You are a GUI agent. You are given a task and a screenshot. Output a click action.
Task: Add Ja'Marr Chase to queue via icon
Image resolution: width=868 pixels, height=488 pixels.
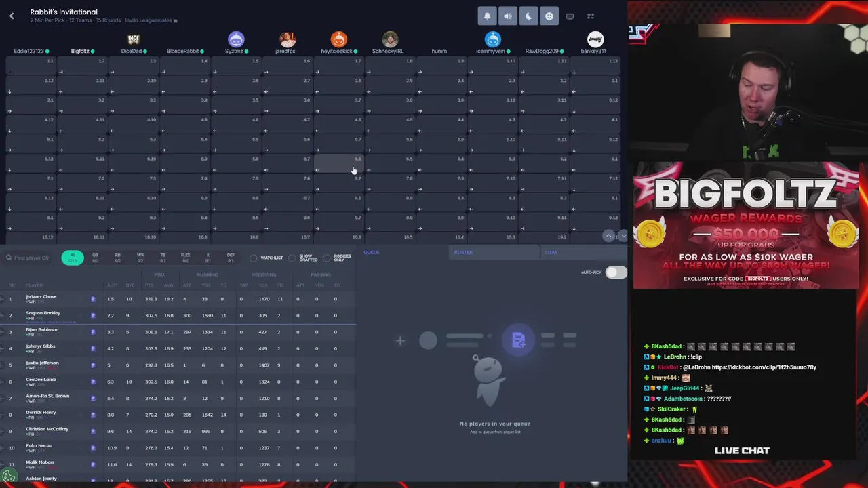[93, 299]
